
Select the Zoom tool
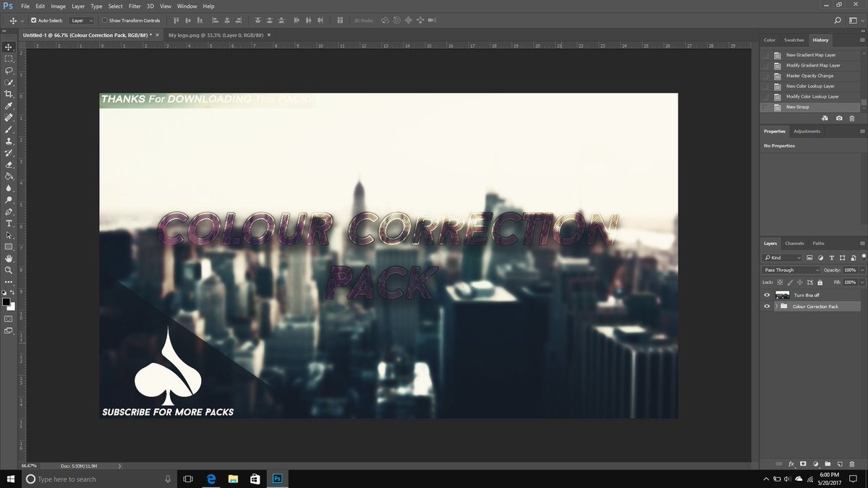[x=9, y=270]
